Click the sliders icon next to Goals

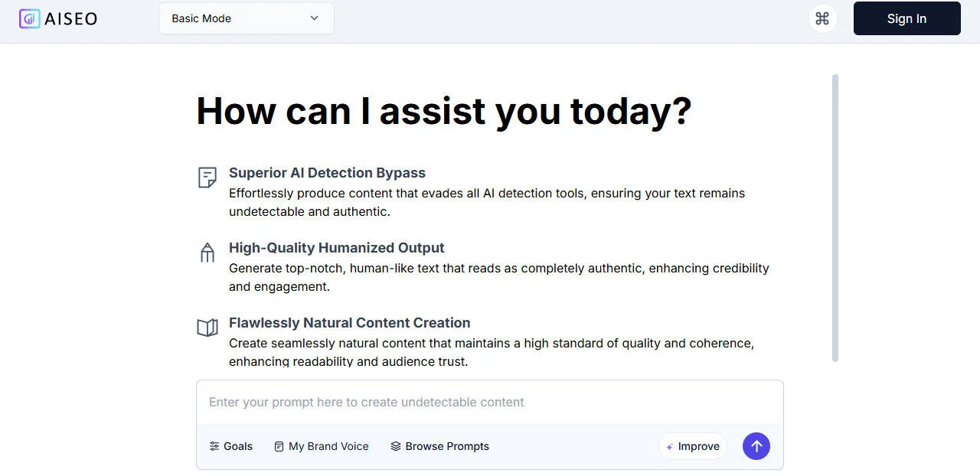coord(214,446)
